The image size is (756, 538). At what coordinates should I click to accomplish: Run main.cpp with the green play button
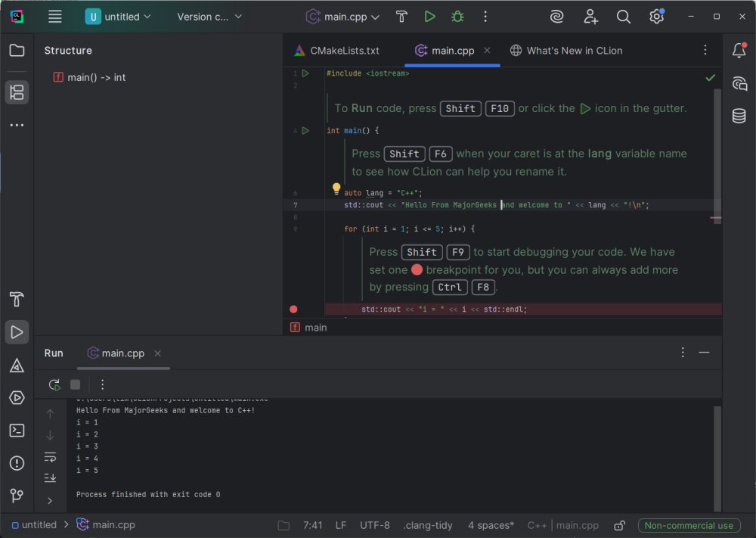(429, 17)
